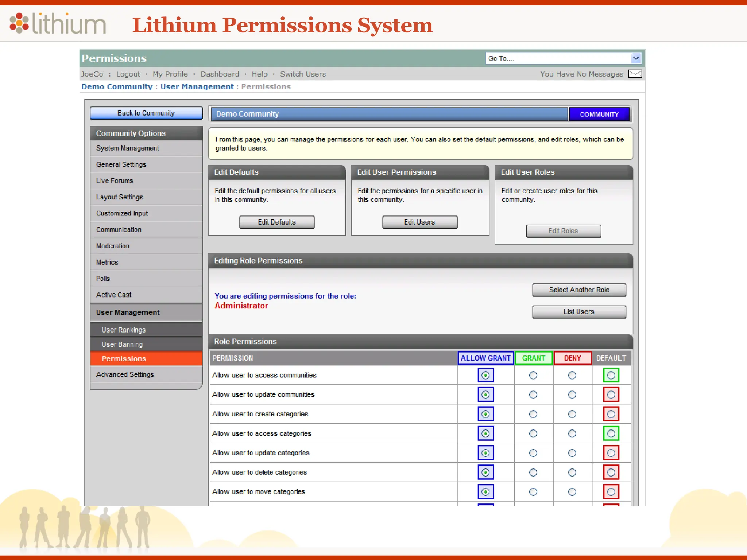The image size is (747, 560).
Task: Select Deny for delete categories
Action: coord(572,472)
